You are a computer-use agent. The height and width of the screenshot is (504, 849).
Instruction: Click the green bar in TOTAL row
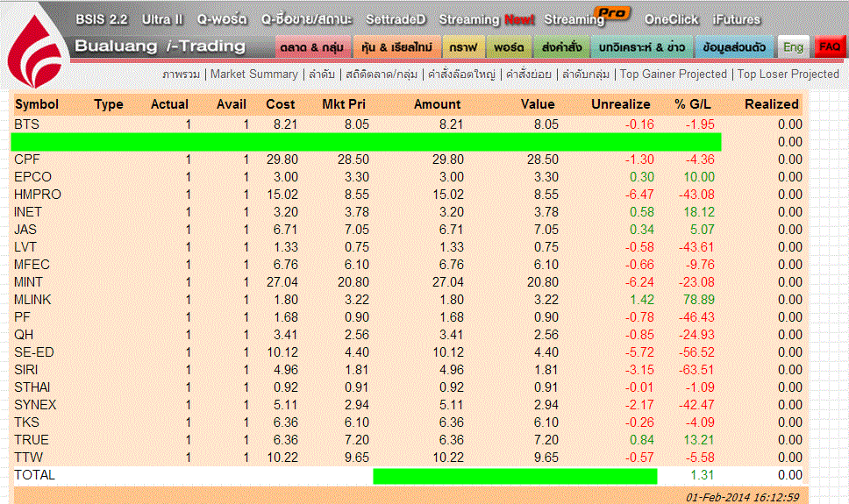515,476
